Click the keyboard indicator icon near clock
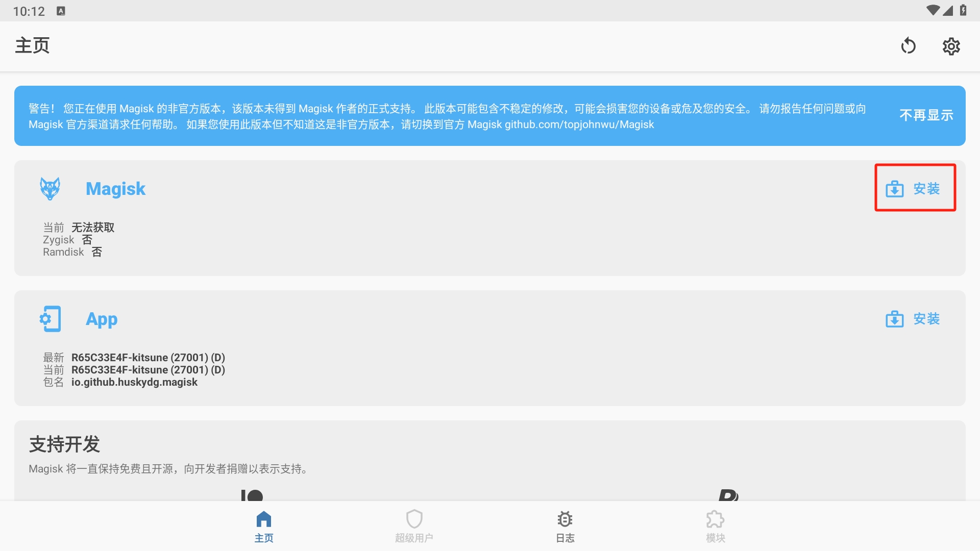 point(61,11)
